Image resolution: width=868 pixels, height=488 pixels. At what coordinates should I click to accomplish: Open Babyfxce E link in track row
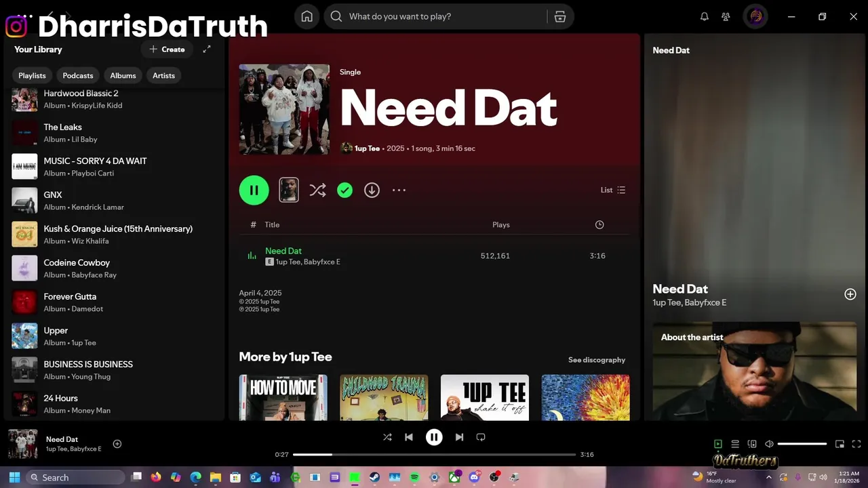(322, 262)
